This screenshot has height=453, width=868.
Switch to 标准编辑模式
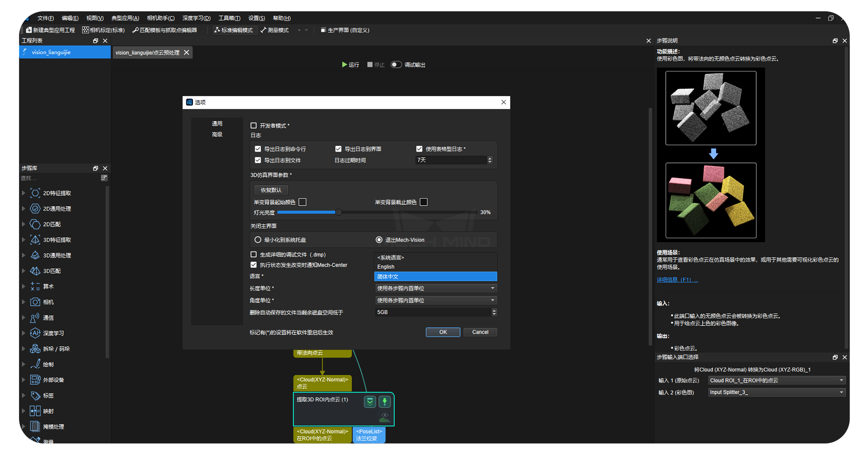click(x=234, y=30)
